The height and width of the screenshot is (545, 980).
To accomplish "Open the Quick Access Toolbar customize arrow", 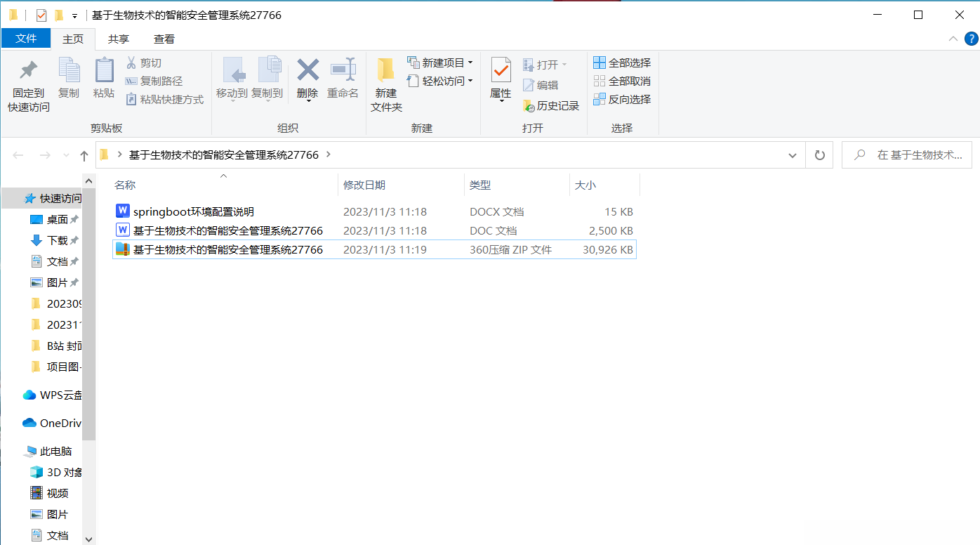I will [74, 15].
